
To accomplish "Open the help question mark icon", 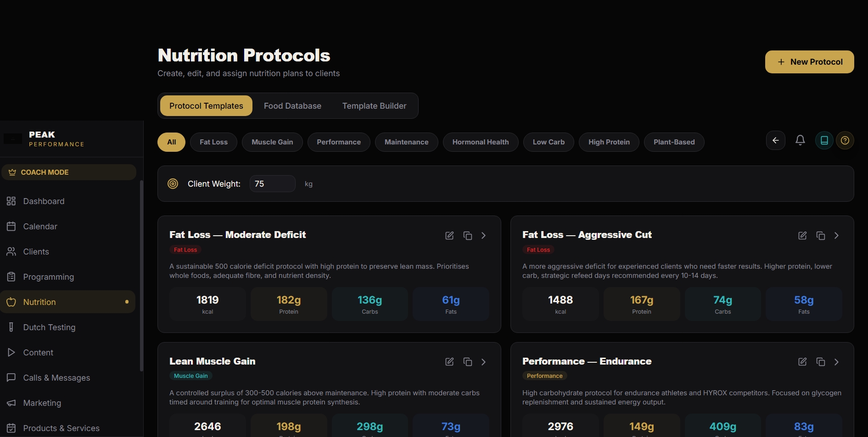I will (x=845, y=140).
